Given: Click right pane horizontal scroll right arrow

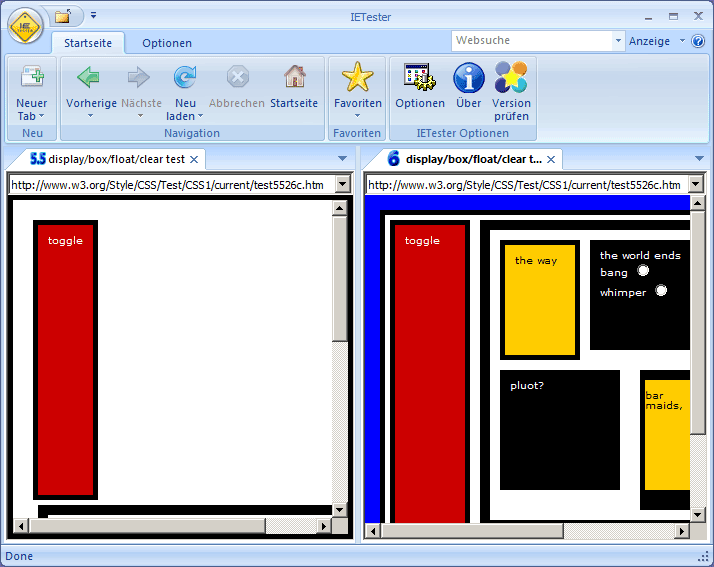Looking at the screenshot, I should tap(682, 531).
